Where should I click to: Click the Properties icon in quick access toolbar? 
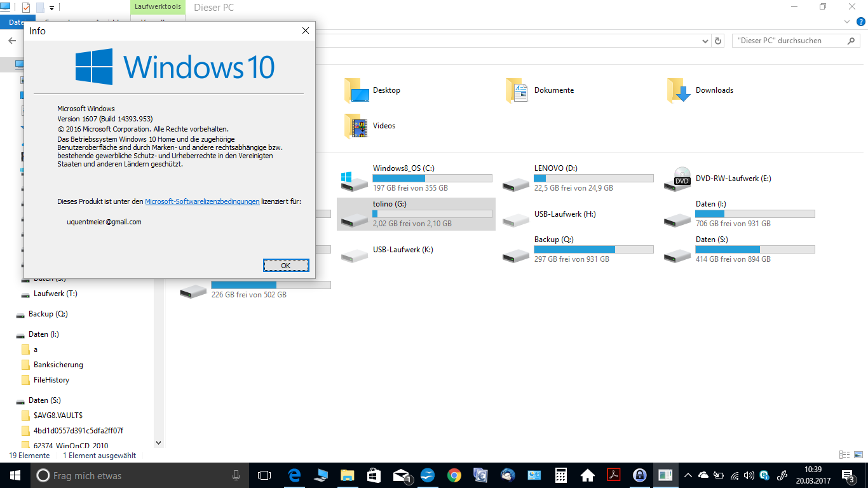pyautogui.click(x=26, y=8)
